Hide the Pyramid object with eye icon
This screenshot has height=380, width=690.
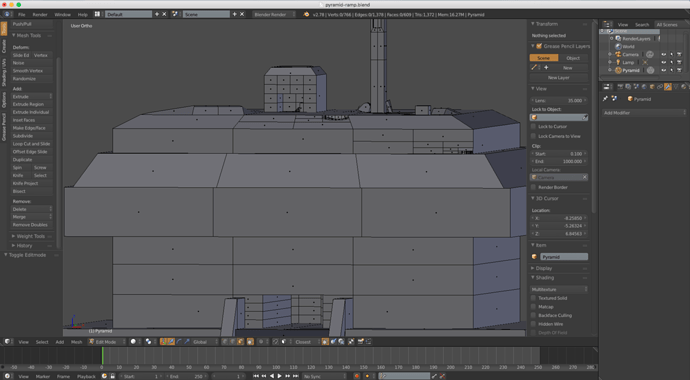coord(664,70)
